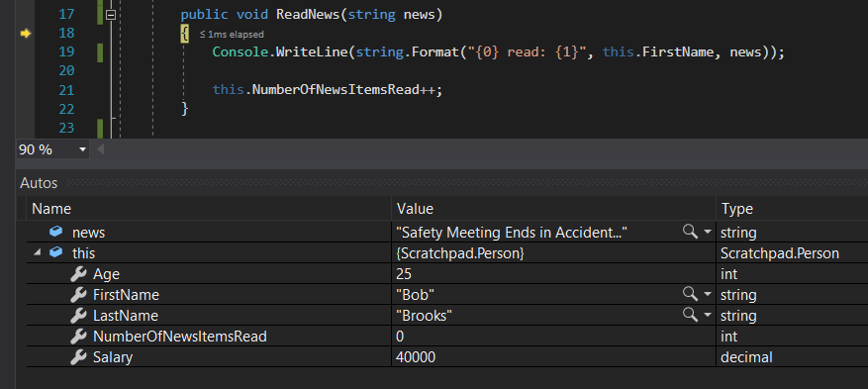Click the blue cube icon next to news
The width and height of the screenshot is (868, 389).
coord(55,232)
